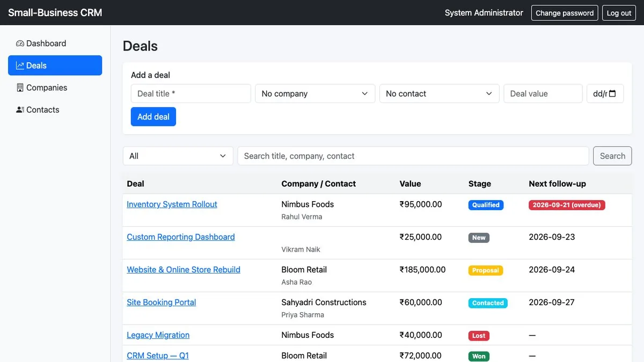
Task: Open Website & Online Store Rebuild link
Action: 184,270
